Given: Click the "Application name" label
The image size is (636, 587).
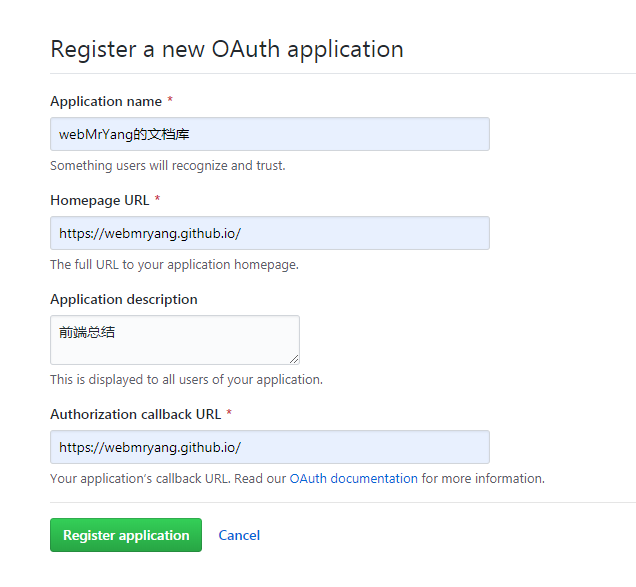Looking at the screenshot, I should (x=104, y=101).
